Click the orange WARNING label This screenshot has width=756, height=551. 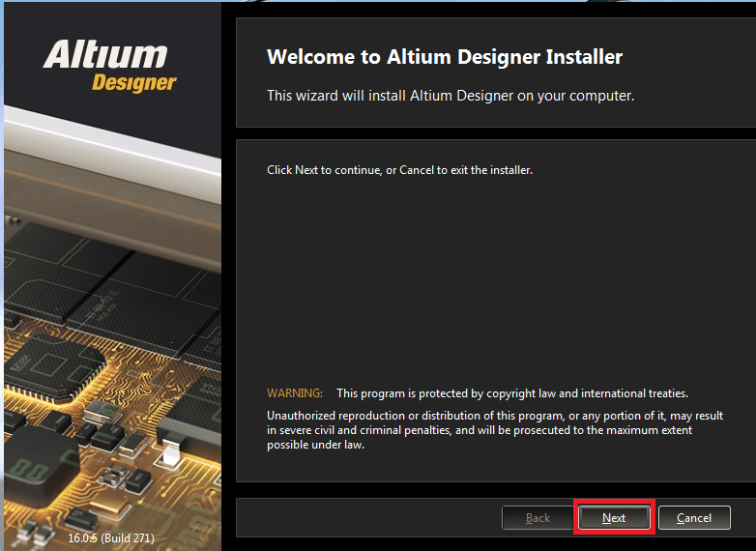pyautogui.click(x=295, y=393)
